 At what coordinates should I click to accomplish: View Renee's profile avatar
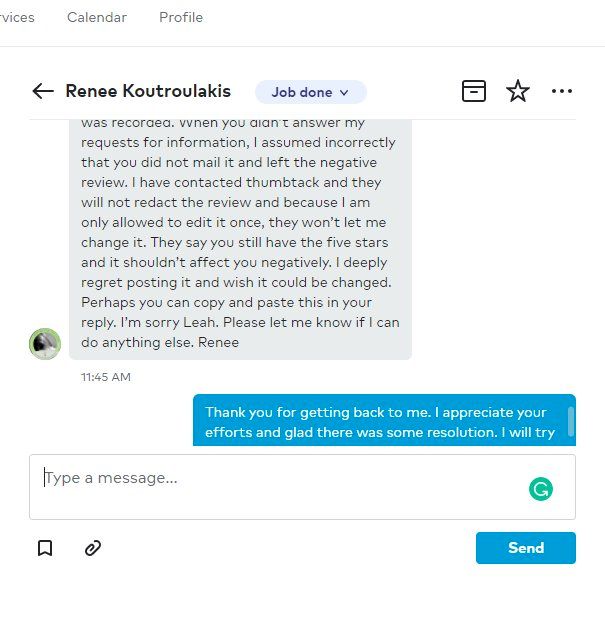point(45,344)
